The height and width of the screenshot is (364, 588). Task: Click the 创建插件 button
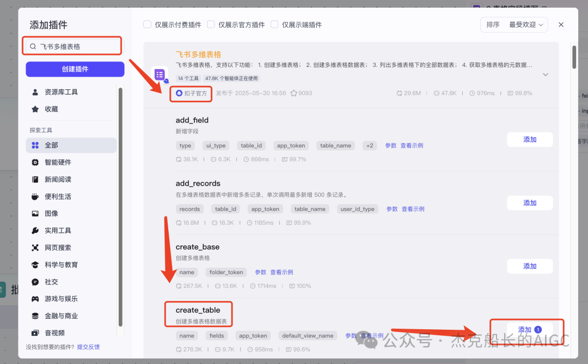click(x=75, y=69)
